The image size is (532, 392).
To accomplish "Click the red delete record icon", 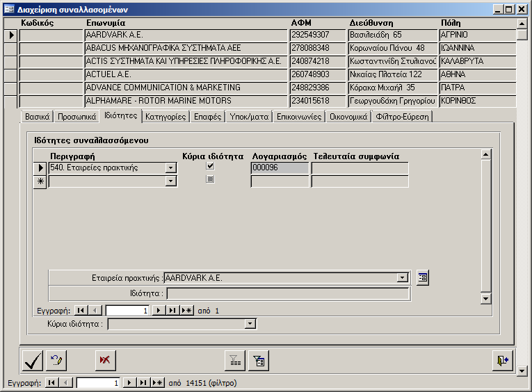I will [106, 361].
